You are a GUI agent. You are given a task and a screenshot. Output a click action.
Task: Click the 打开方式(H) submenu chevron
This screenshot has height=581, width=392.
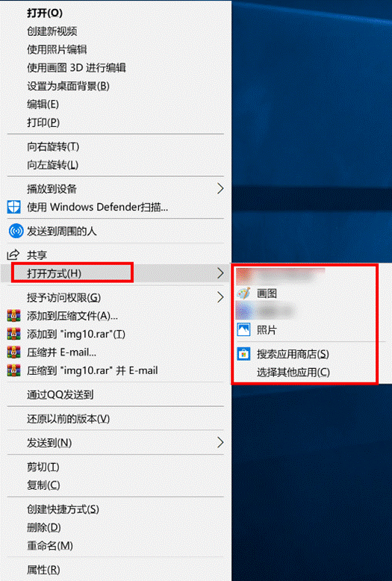pyautogui.click(x=220, y=273)
